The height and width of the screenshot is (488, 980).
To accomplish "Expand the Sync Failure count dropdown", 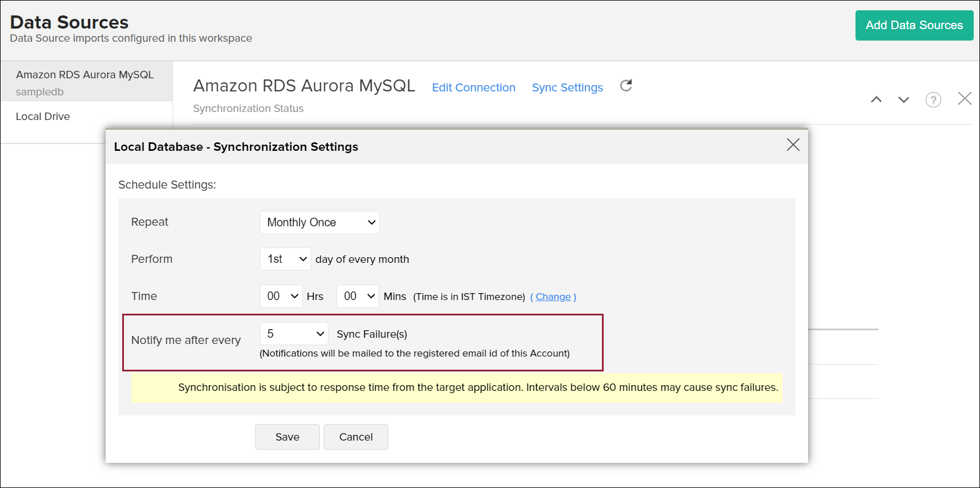I will tap(294, 334).
